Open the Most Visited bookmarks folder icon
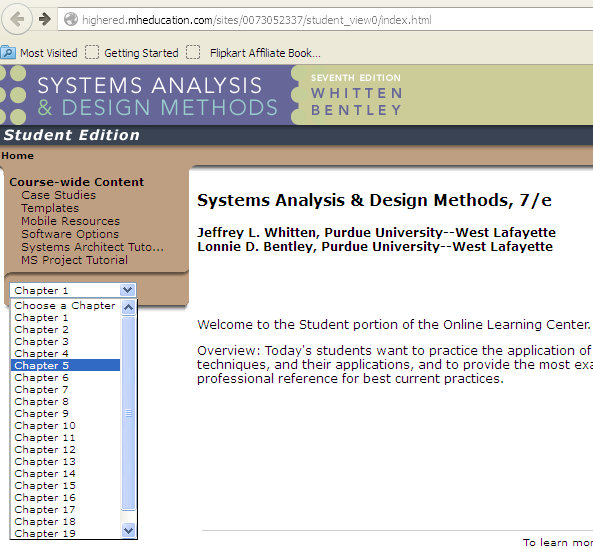This screenshot has height=549, width=593. coord(8,52)
